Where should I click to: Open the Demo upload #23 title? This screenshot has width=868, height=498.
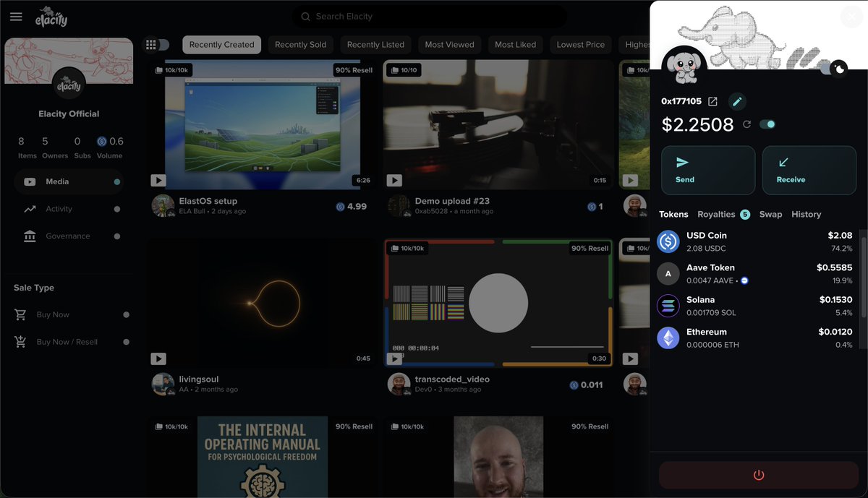452,201
